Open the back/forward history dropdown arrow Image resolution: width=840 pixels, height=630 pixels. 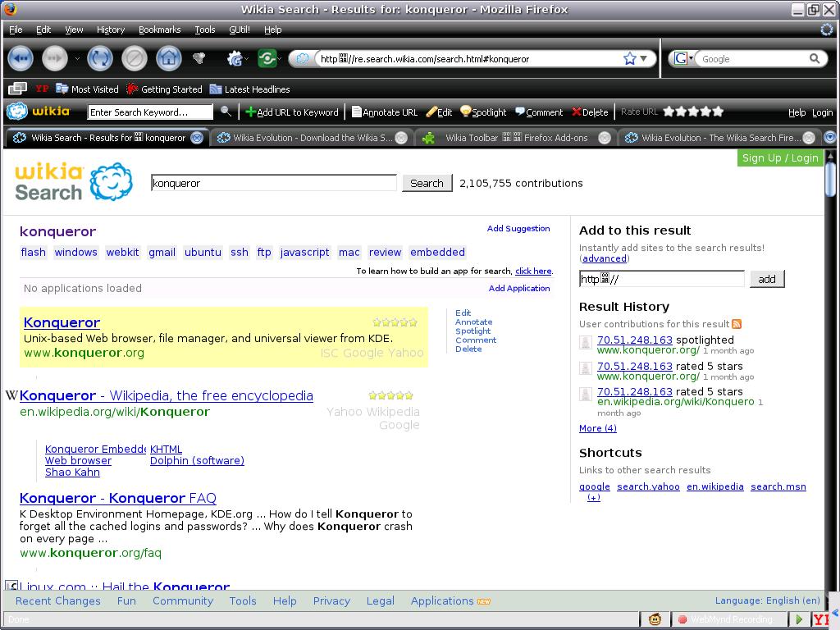(x=77, y=58)
